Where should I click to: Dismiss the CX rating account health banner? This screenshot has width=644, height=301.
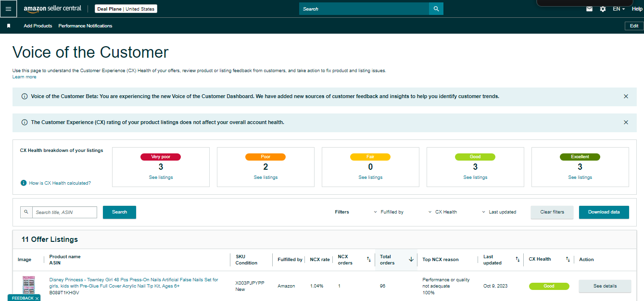pos(626,122)
